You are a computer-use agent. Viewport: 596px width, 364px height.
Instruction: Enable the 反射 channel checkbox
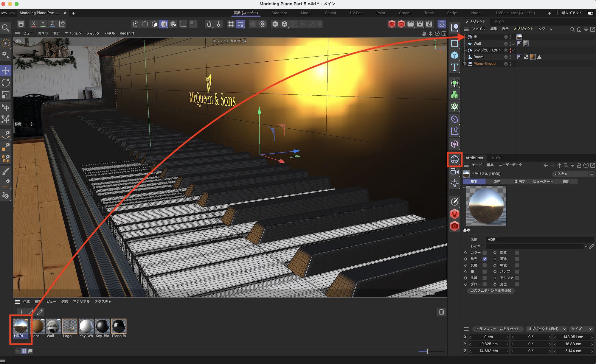point(485,265)
